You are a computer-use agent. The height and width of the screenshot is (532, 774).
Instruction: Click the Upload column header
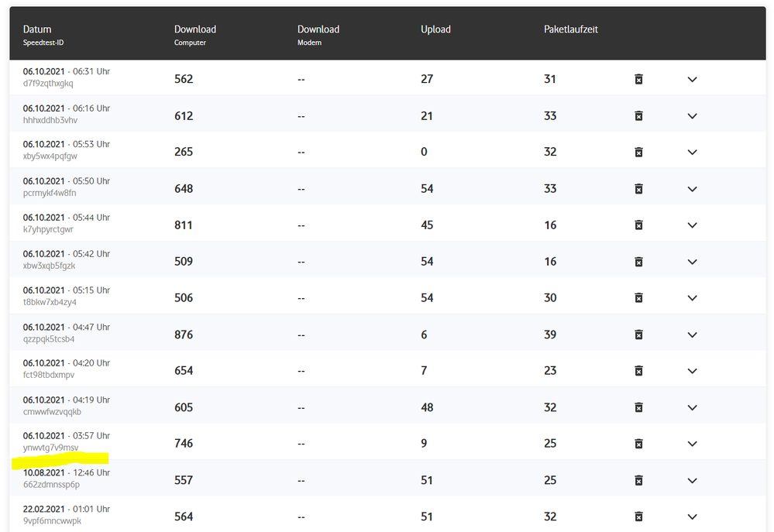point(435,29)
